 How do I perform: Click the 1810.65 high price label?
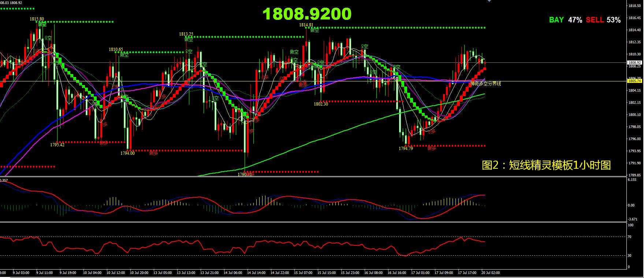pyautogui.click(x=116, y=49)
